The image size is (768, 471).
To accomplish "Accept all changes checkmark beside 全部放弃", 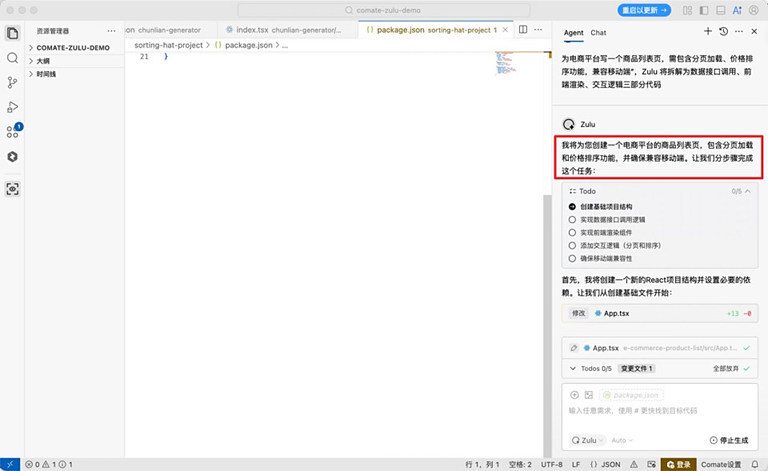I will 746,369.
